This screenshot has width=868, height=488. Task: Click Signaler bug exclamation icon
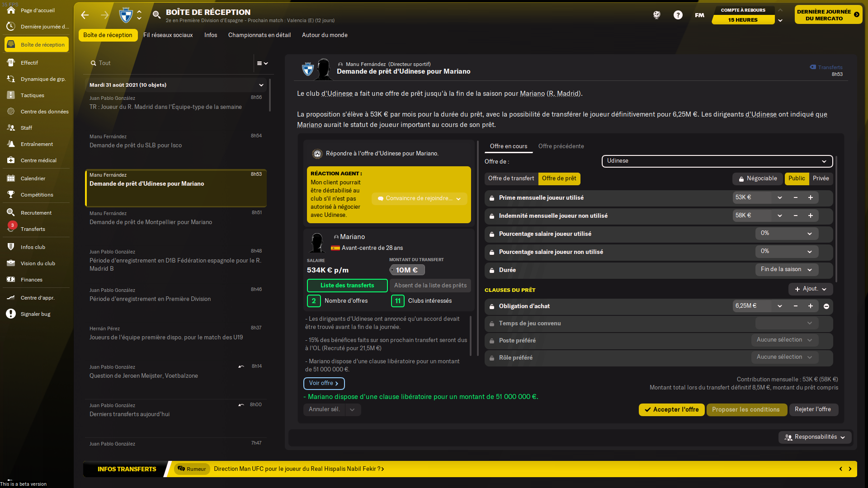(11, 314)
